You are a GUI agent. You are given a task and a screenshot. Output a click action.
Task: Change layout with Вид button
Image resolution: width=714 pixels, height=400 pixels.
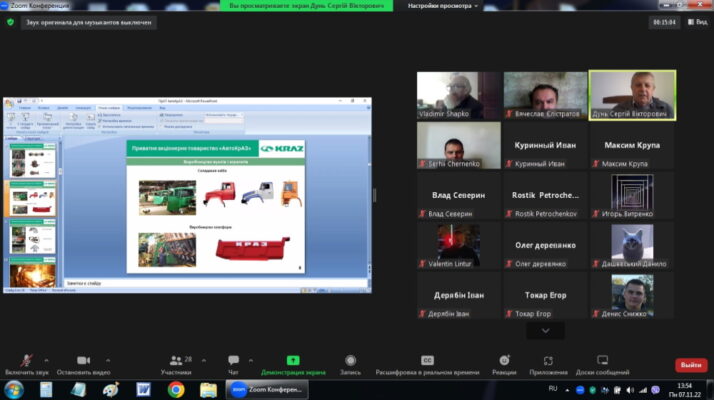[x=698, y=22]
